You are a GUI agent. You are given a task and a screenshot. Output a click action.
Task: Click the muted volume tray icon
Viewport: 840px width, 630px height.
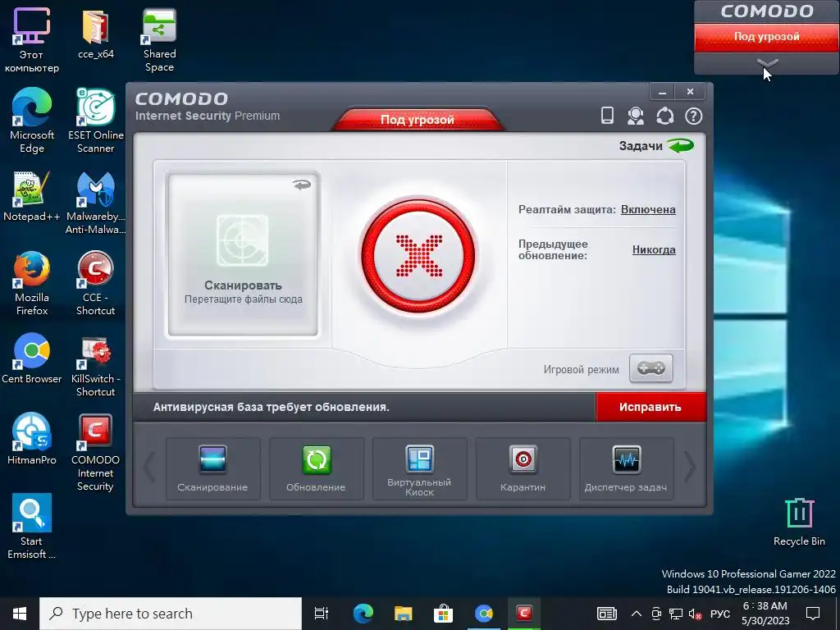(x=695, y=614)
